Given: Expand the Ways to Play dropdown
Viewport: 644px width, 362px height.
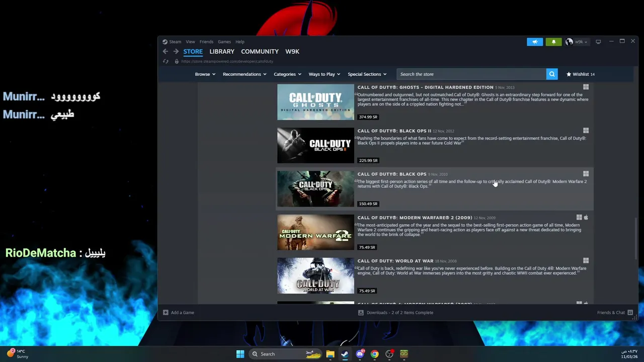Looking at the screenshot, I should (325, 74).
